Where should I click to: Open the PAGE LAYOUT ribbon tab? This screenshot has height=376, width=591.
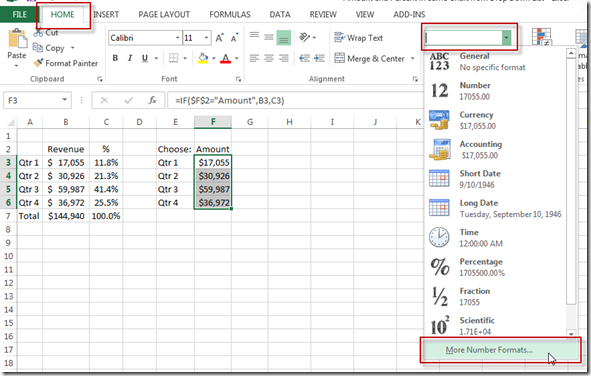click(164, 15)
